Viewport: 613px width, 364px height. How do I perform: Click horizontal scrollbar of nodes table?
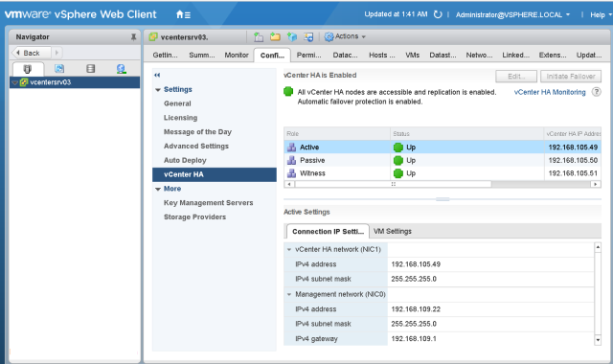393,184
